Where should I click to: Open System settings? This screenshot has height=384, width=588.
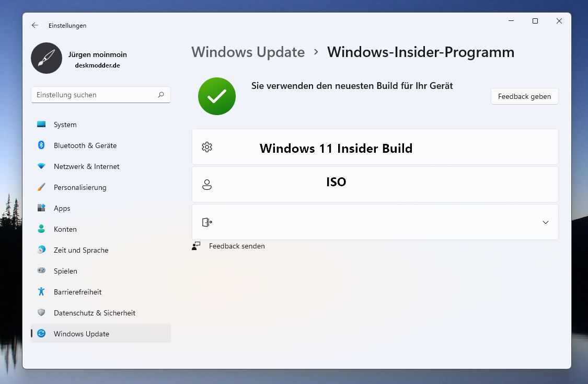coord(100,124)
